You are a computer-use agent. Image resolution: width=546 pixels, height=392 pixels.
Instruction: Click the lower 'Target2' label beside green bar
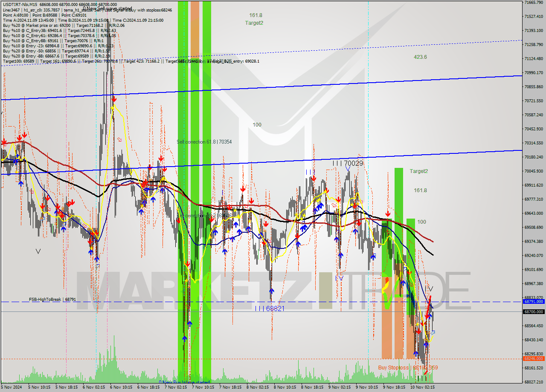[x=418, y=171]
